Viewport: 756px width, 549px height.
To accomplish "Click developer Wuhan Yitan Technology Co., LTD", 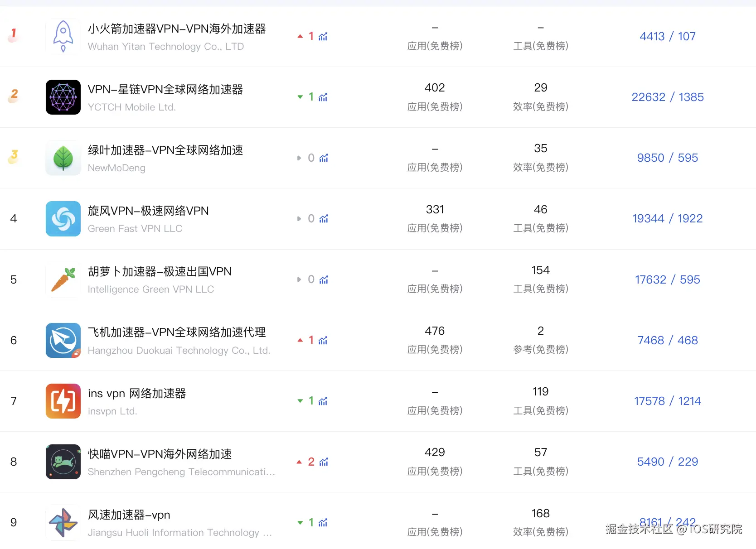I will point(166,46).
